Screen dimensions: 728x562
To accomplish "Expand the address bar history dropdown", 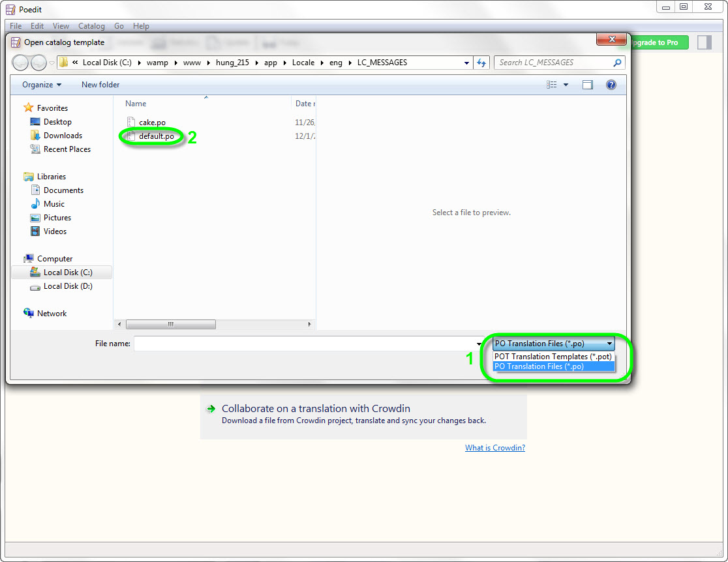I will [x=466, y=63].
